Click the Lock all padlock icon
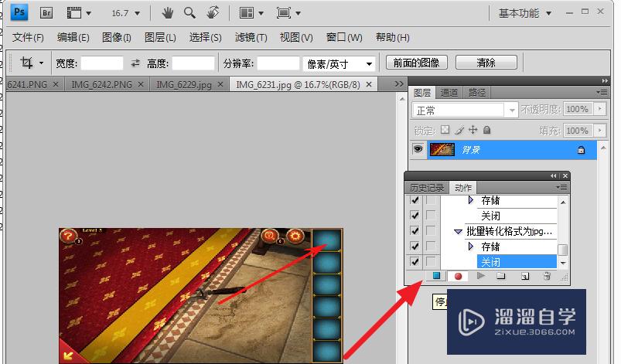Viewport: 621px width, 364px height. [x=486, y=130]
